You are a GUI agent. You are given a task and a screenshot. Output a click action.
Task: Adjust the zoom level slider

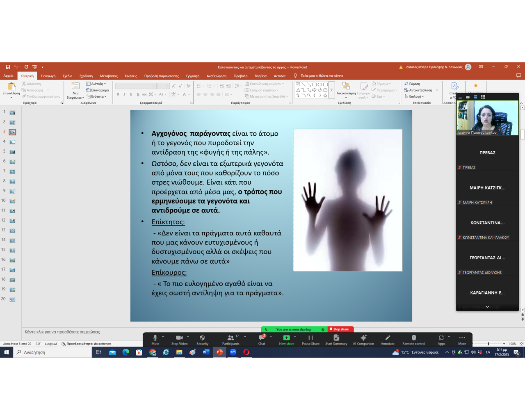[x=488, y=344]
